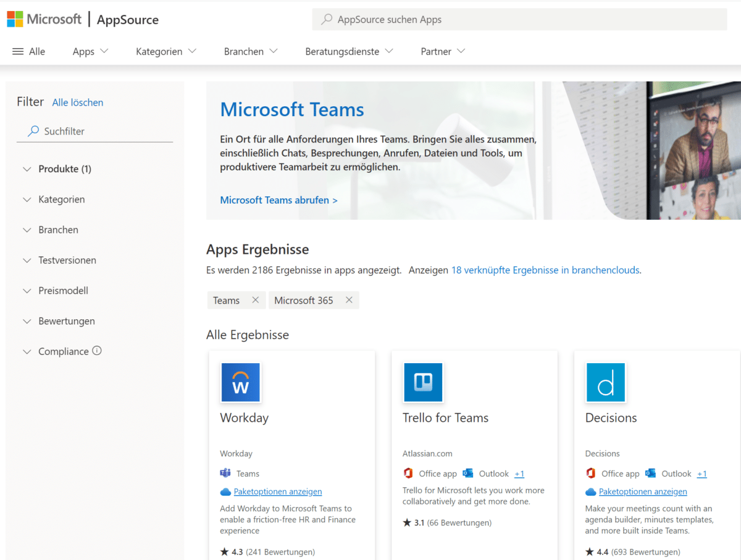The width and height of the screenshot is (741, 560).
Task: Open the Beratungsdienste navigation menu
Action: tap(349, 51)
